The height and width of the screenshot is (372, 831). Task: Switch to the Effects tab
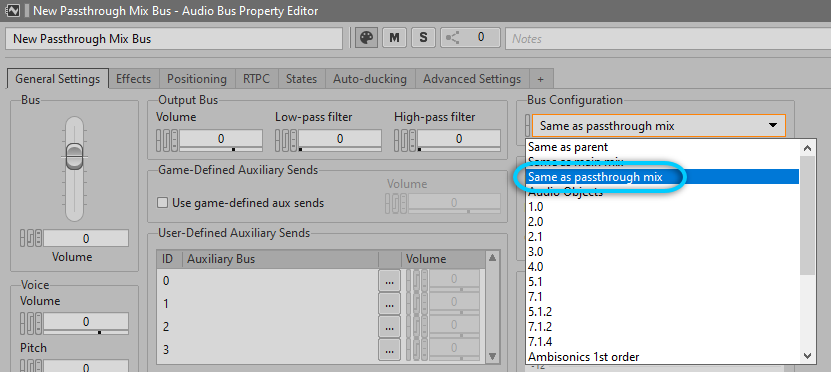134,79
